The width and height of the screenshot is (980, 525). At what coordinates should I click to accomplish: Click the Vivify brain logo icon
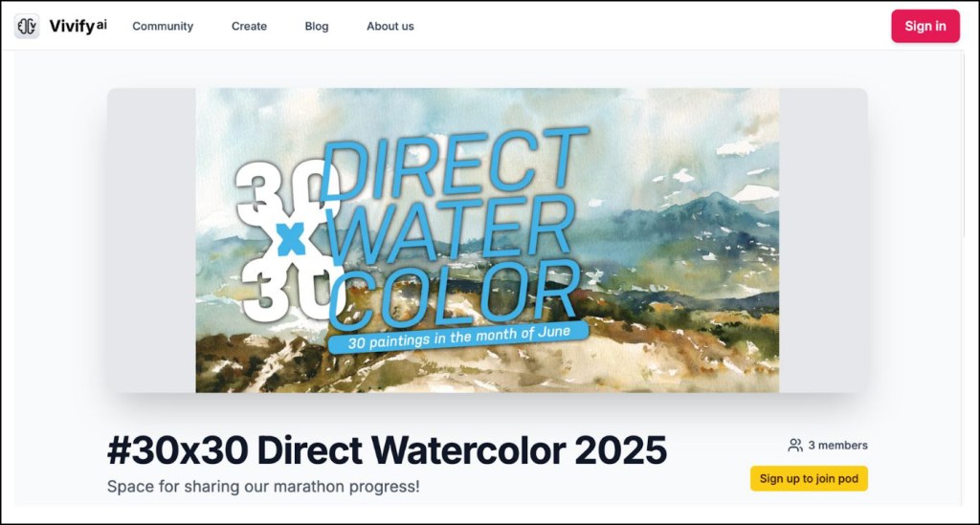(x=27, y=26)
